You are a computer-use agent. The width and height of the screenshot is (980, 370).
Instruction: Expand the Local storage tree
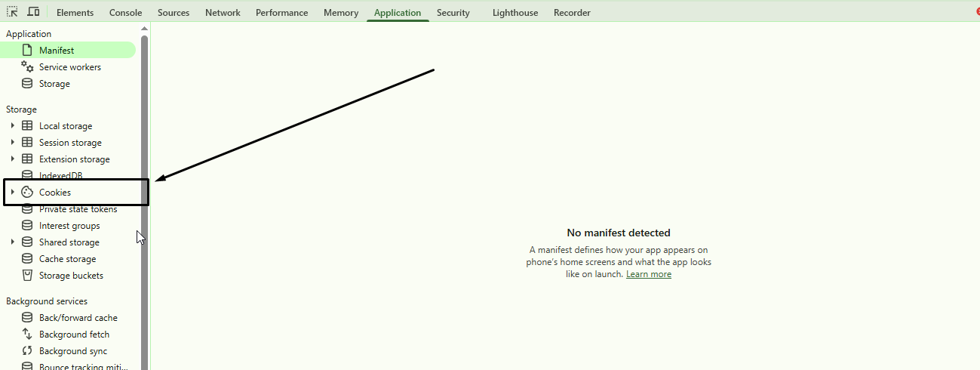pyautogui.click(x=13, y=126)
